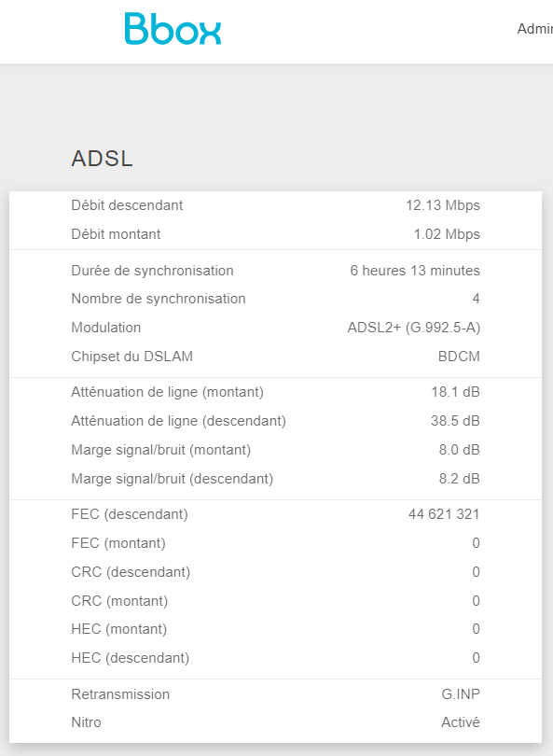Click Atténuation de ligne (montant) label
553x756 pixels.
coord(168,392)
